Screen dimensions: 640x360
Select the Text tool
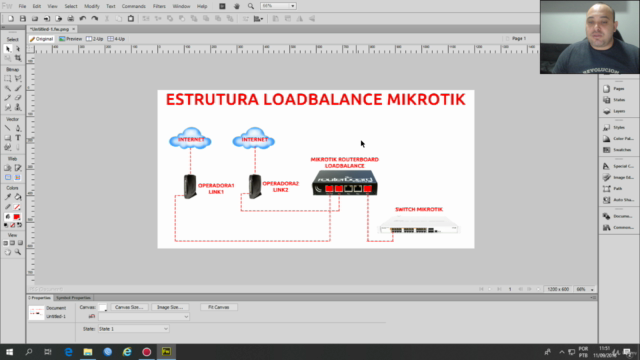tap(18, 138)
